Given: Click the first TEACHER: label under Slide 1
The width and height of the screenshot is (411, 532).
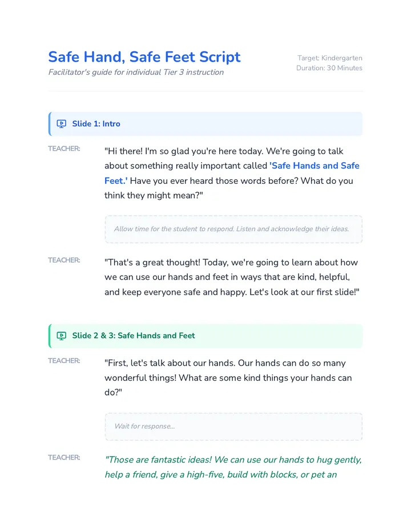Looking at the screenshot, I should click(64, 148).
